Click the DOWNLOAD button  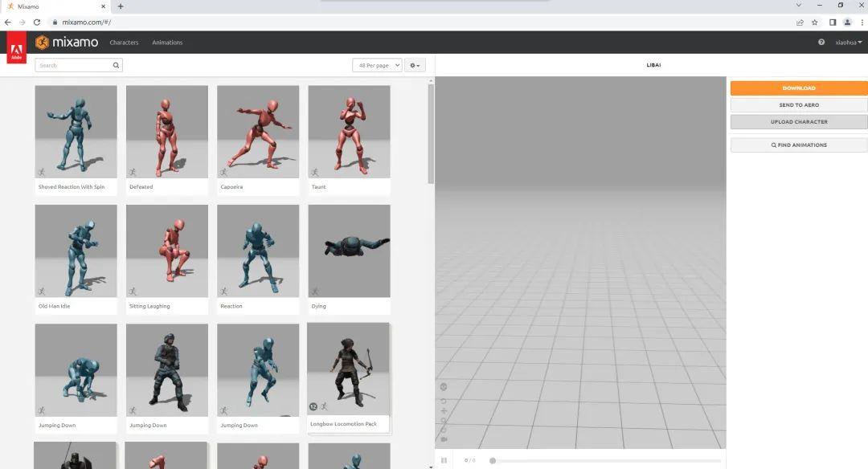798,88
